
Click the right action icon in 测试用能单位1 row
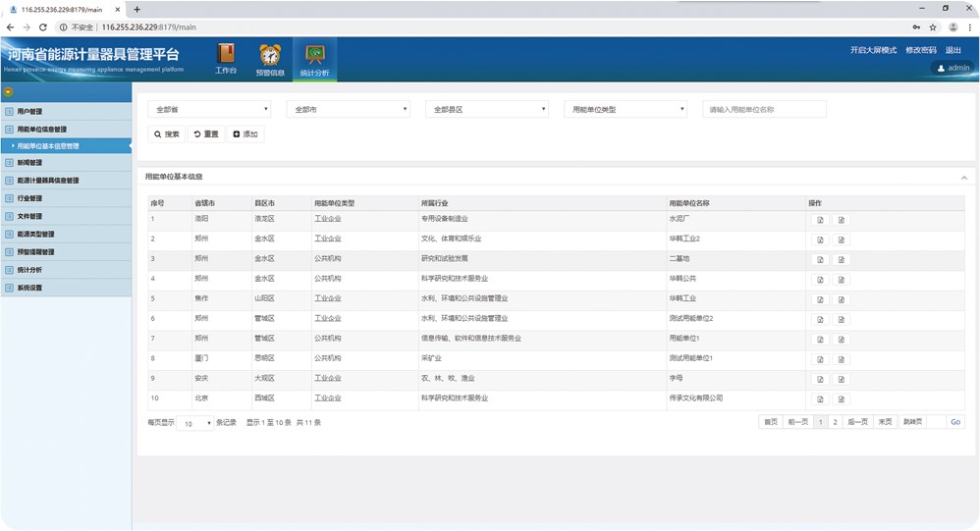pos(842,360)
